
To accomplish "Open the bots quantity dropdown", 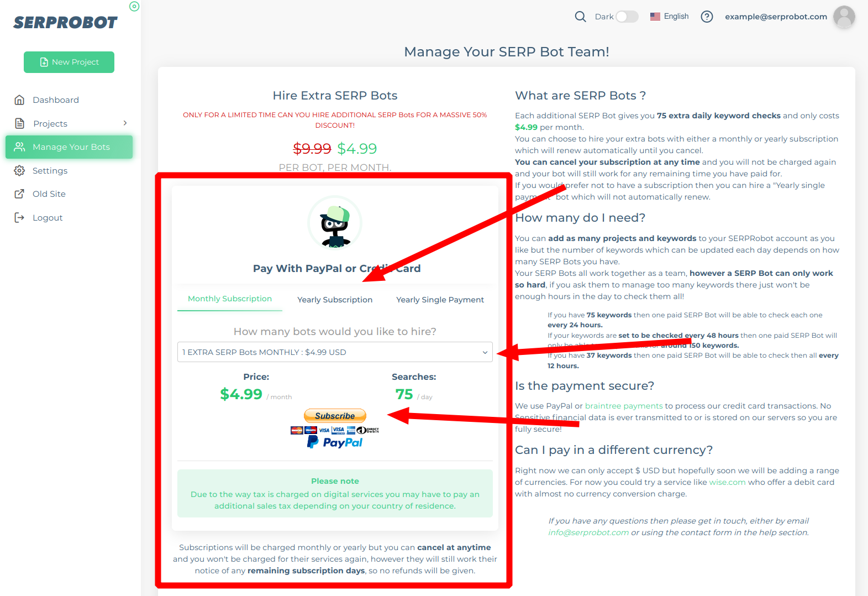I will (x=335, y=352).
